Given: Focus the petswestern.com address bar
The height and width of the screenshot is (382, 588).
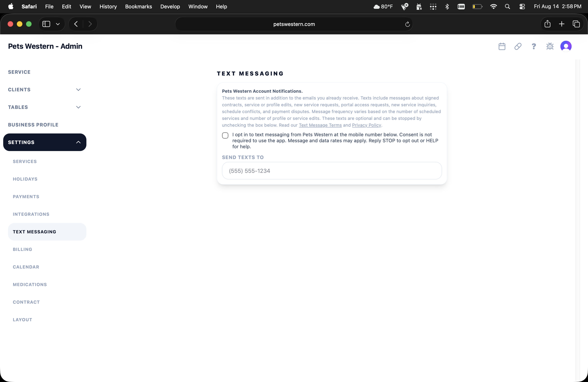Looking at the screenshot, I should pos(294,24).
